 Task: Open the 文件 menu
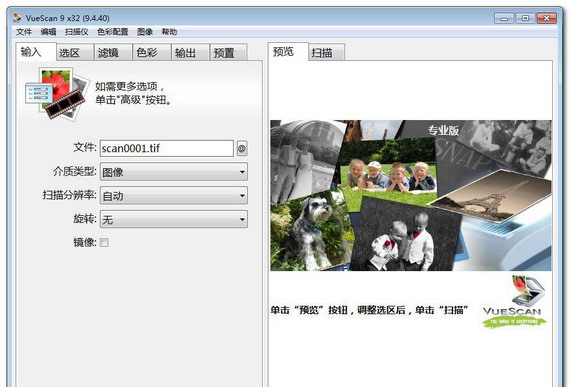click(24, 32)
